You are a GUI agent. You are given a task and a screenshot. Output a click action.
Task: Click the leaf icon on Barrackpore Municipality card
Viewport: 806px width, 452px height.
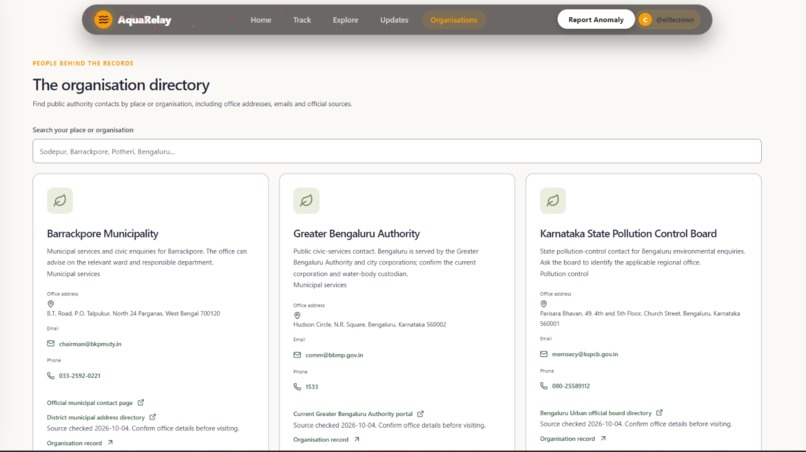pyautogui.click(x=60, y=201)
